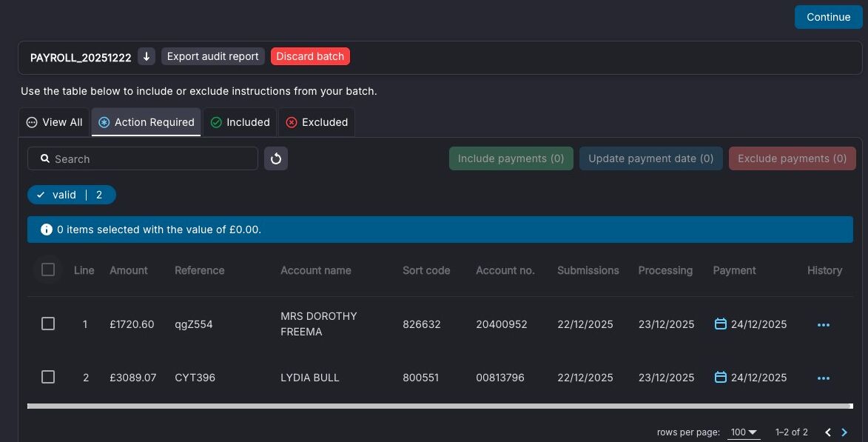Image resolution: width=868 pixels, height=442 pixels.
Task: Go to the previous page arrow
Action: [828, 432]
